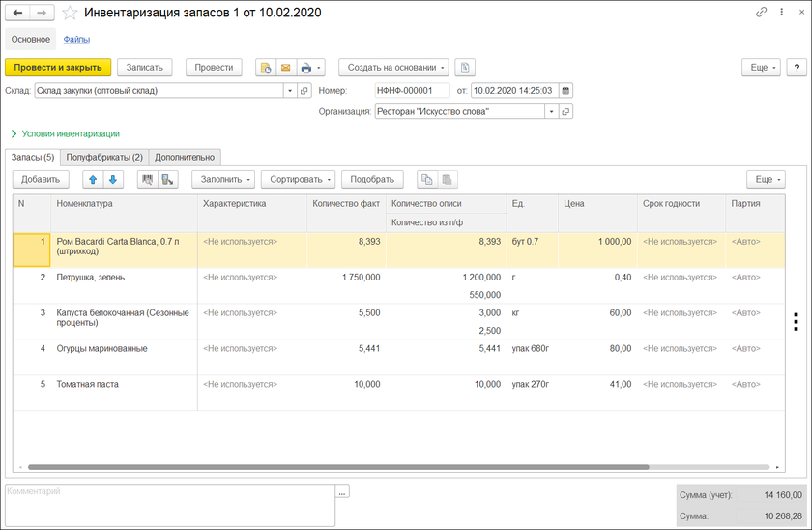This screenshot has width=812, height=530.
Task: Switch to the Полуфабрикаты (2) tab
Action: pyautogui.click(x=105, y=157)
